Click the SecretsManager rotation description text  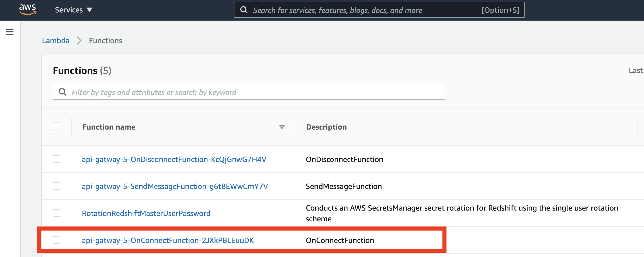pyautogui.click(x=462, y=213)
